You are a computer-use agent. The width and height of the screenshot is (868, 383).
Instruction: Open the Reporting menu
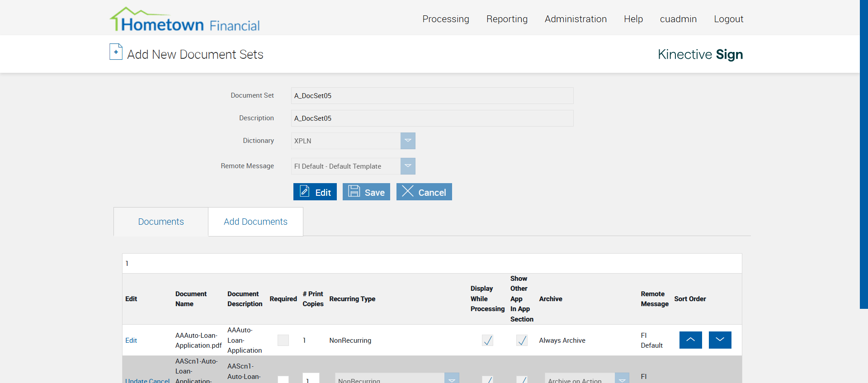[507, 19]
